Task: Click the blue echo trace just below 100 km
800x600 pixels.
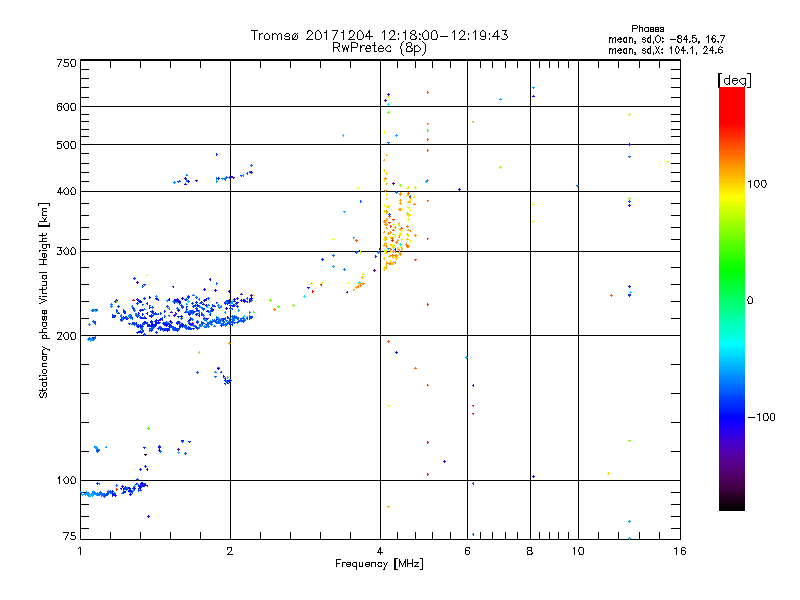Action: (x=115, y=491)
